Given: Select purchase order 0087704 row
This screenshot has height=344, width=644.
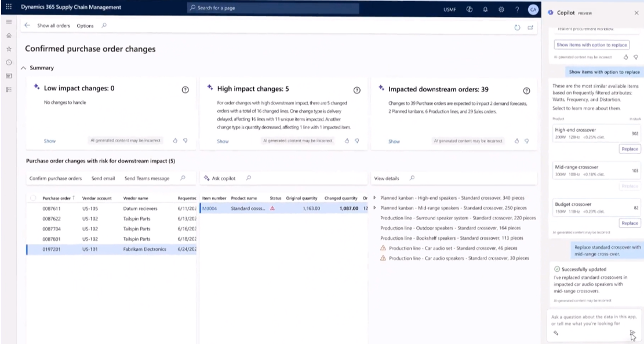Looking at the screenshot, I should (111, 229).
